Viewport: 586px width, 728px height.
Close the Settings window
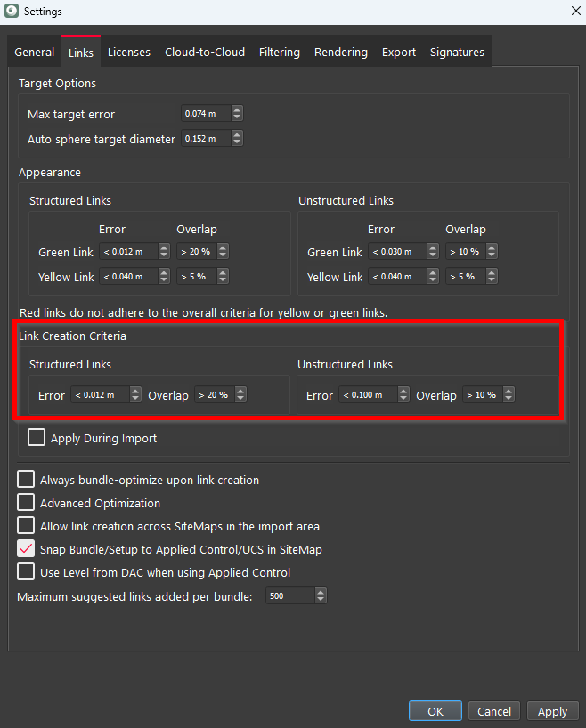click(574, 11)
